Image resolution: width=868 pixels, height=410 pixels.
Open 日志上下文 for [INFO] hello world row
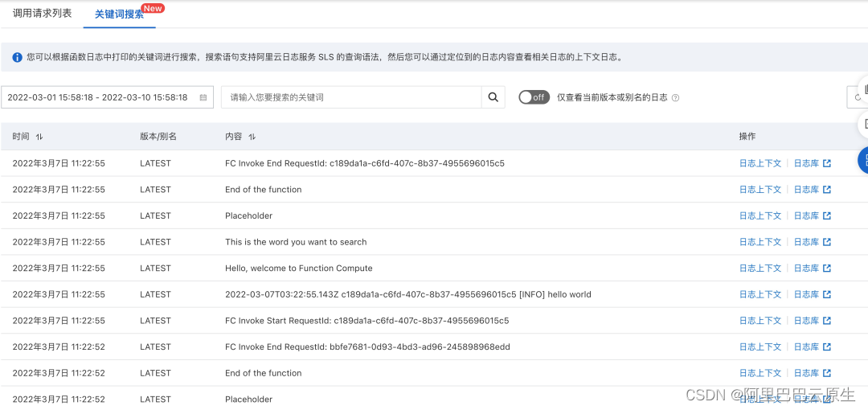point(760,294)
